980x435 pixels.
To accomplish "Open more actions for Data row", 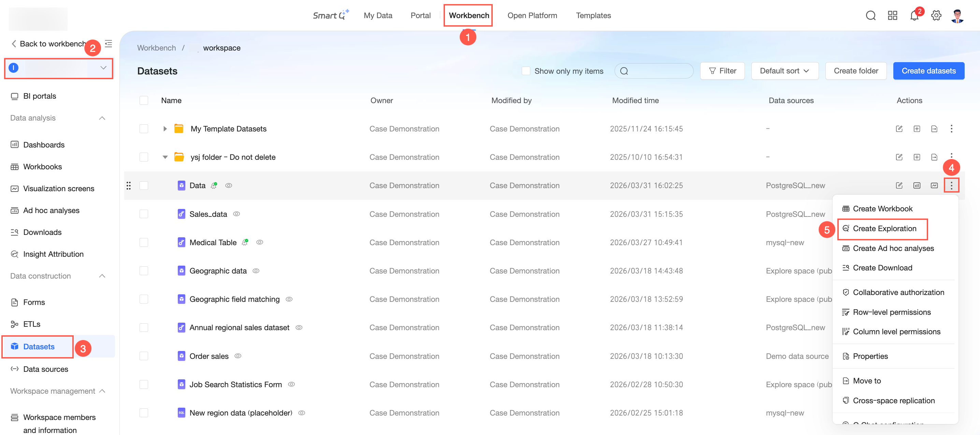I will click(951, 185).
